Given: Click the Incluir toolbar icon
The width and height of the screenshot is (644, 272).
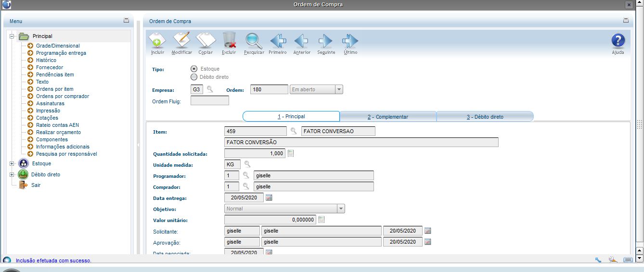Looking at the screenshot, I should pos(157,40).
